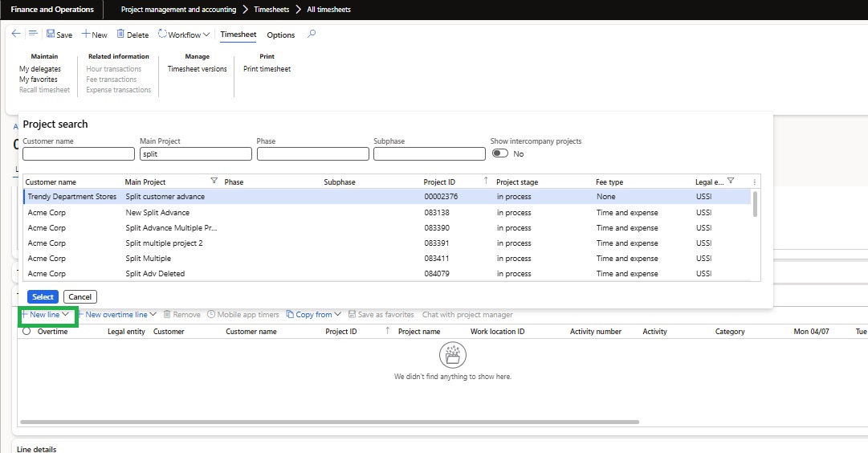Select the Split Multiple project row
Screen dimensions: 868x453
click(148, 259)
